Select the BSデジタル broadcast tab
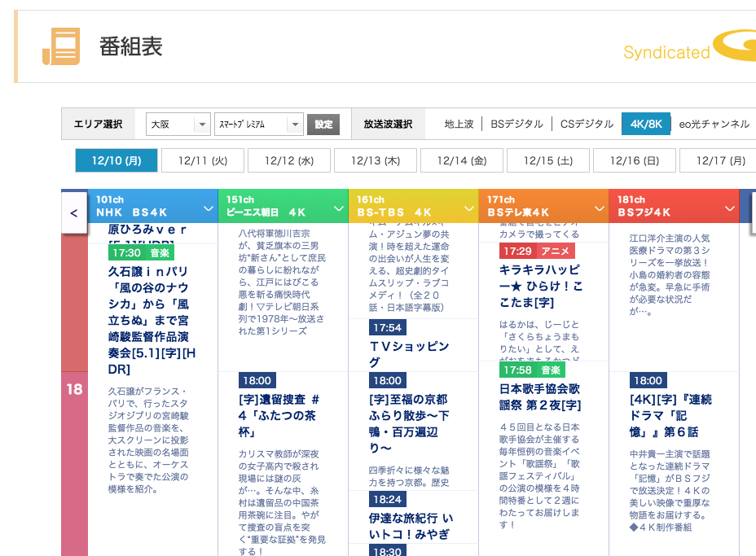 coord(516,125)
